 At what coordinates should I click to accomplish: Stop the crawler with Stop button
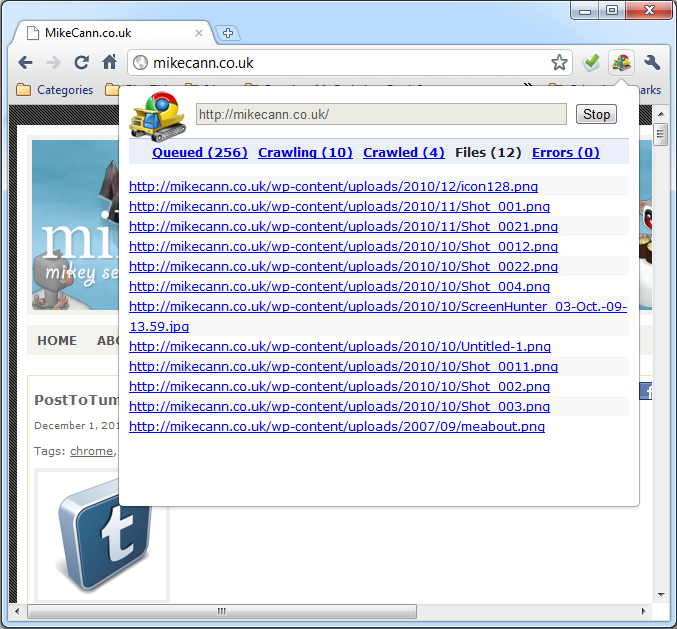(596, 114)
